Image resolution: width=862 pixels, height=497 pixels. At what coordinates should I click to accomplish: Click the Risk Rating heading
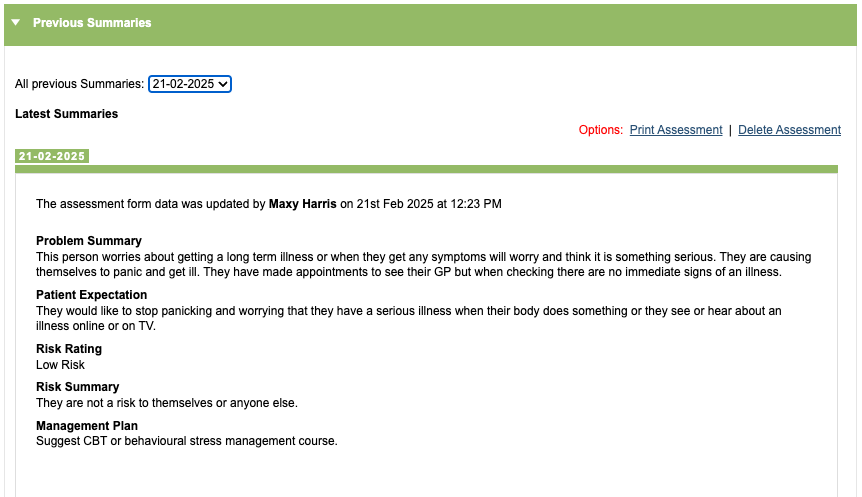coord(69,349)
